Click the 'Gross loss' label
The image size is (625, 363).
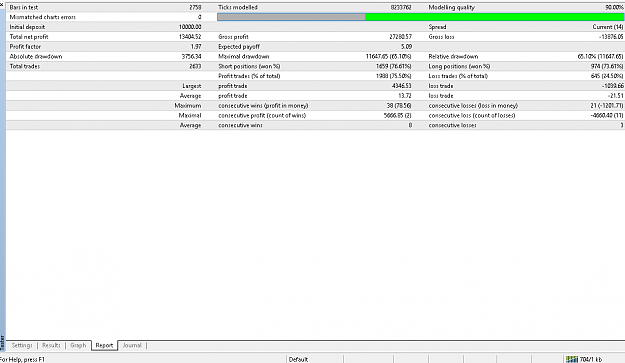441,37
